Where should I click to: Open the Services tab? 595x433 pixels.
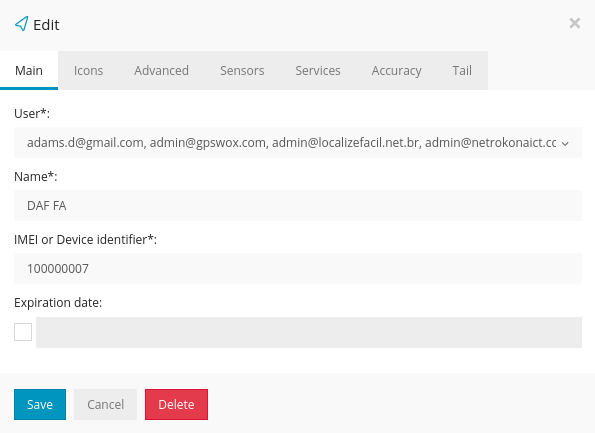tap(318, 71)
